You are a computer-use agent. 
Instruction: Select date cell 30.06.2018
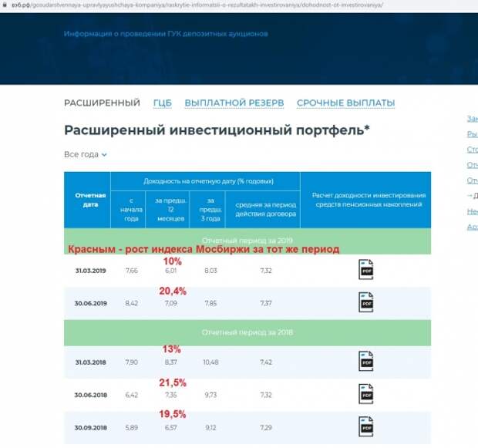[90, 395]
